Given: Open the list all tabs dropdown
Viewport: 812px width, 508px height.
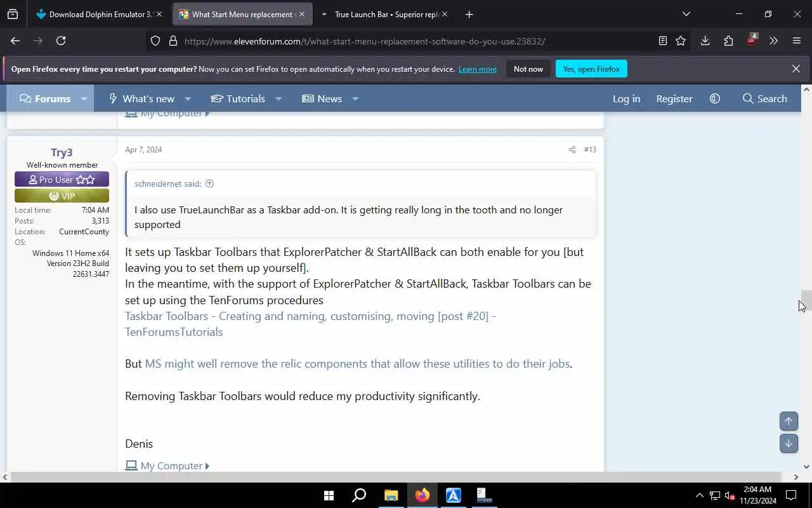Looking at the screenshot, I should pos(686,14).
